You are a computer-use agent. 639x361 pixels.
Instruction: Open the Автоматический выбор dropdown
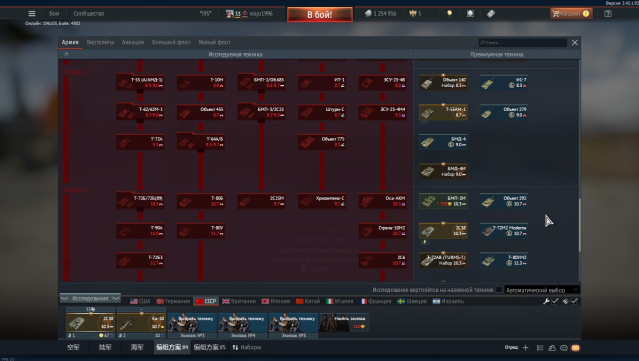(x=542, y=290)
